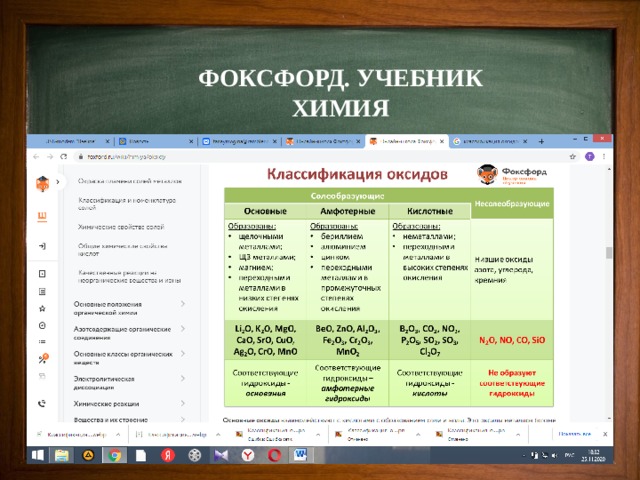Click the Фоксфорд logo above oxide table
The image size is (640, 480).
click(x=512, y=175)
